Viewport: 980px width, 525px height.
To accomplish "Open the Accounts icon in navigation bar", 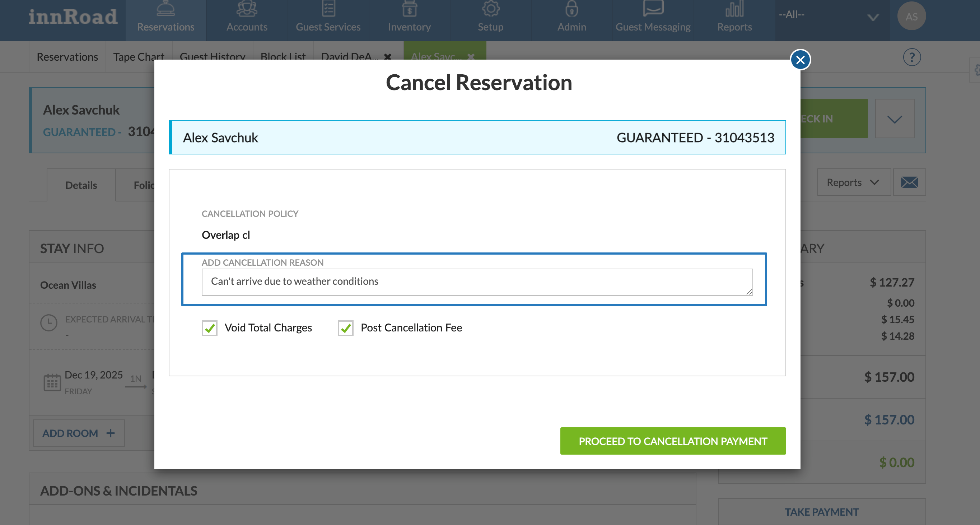I will (247, 8).
